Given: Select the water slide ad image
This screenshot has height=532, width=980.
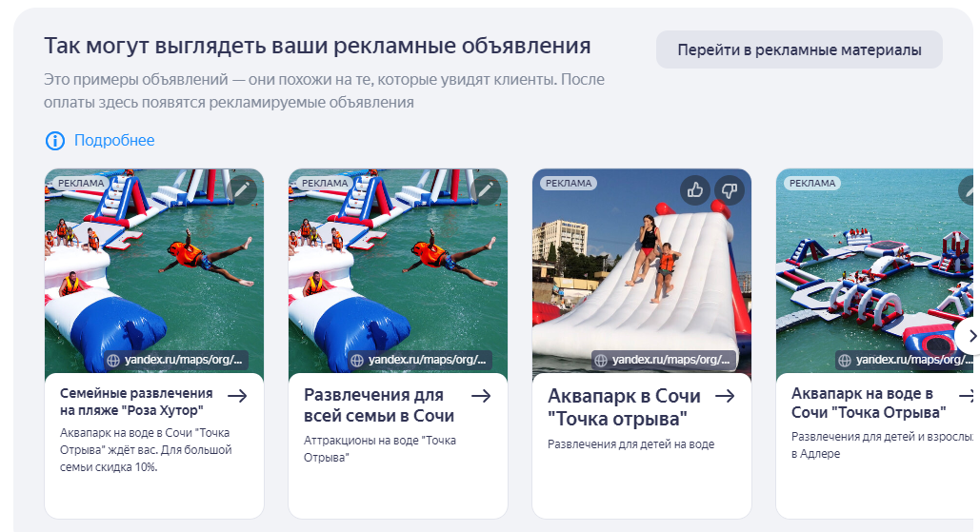Looking at the screenshot, I should click(x=642, y=271).
